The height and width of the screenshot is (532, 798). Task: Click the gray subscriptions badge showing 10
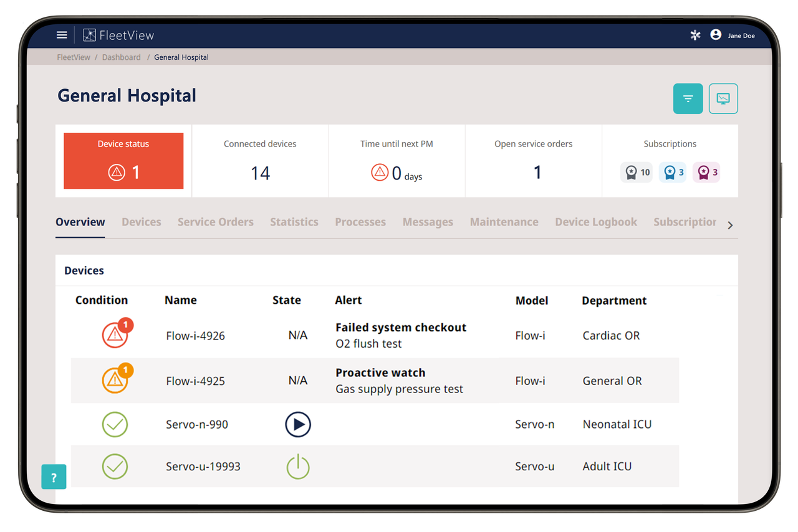636,172
